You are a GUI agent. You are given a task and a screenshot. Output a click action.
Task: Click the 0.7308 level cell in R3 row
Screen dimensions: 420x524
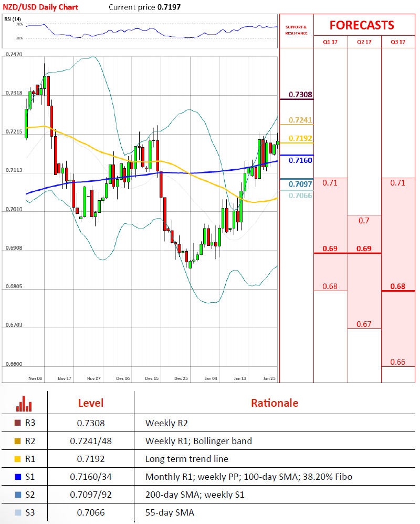click(91, 424)
